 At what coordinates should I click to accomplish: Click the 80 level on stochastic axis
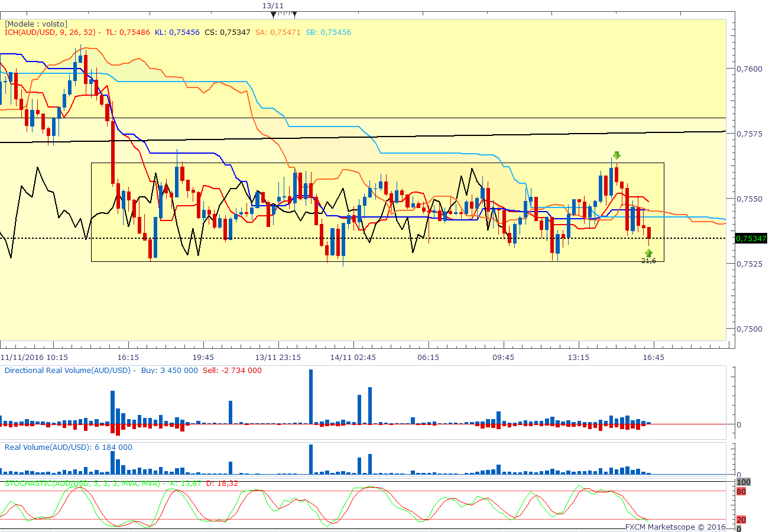tap(741, 491)
